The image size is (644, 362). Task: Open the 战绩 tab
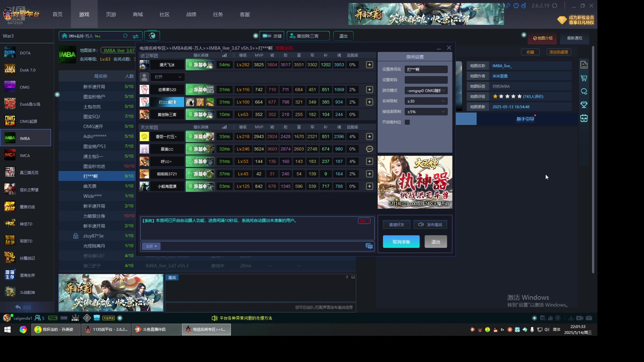click(x=191, y=14)
